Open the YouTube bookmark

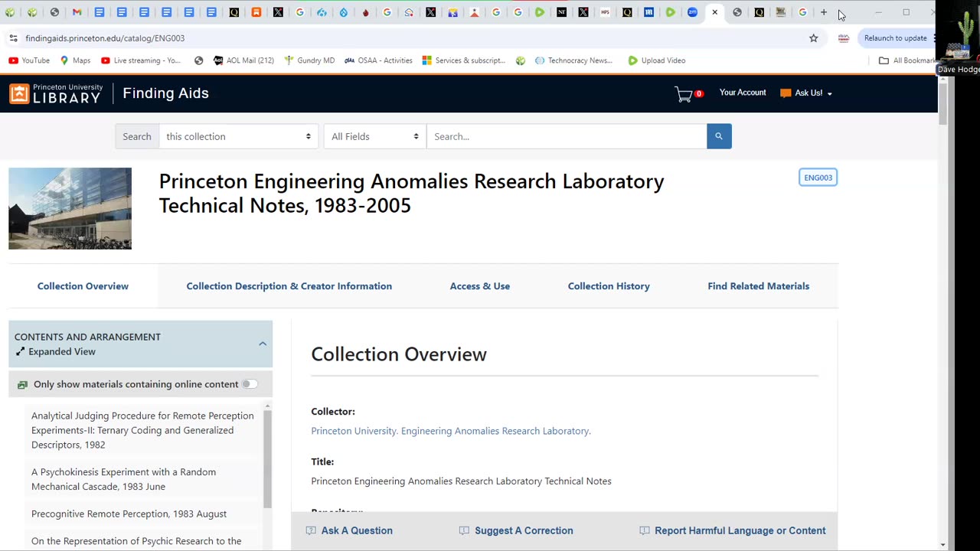(x=29, y=60)
